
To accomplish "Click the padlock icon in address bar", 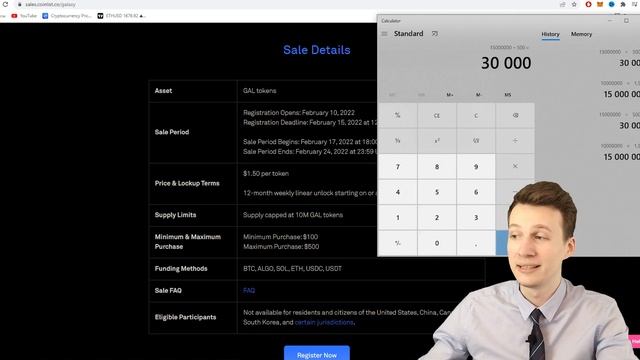I will point(19,4).
